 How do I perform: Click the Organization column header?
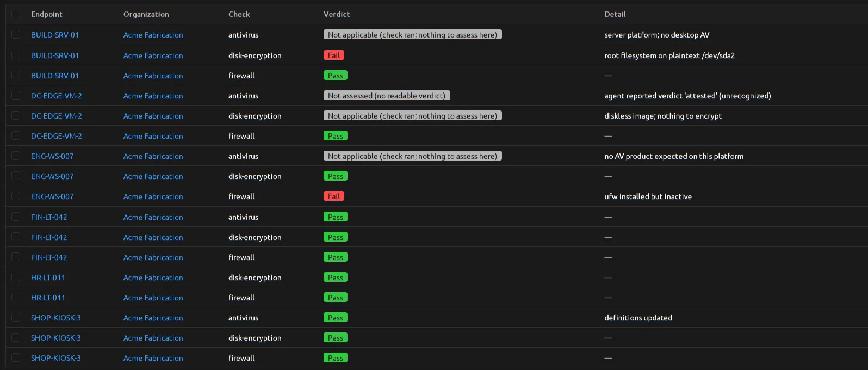146,14
